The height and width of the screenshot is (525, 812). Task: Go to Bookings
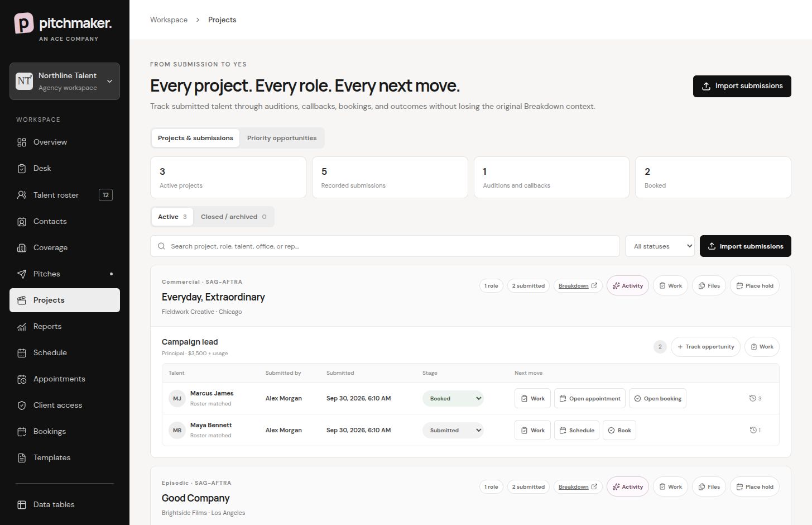click(65, 431)
